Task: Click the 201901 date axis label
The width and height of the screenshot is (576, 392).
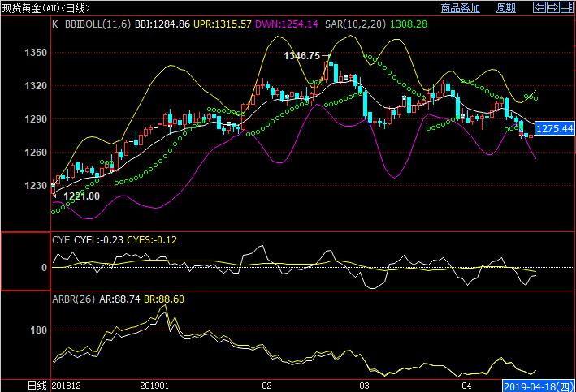Action: point(154,386)
